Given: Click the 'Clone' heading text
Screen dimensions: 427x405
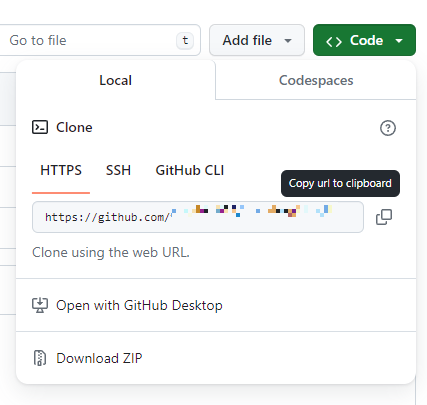Looking at the screenshot, I should click(x=74, y=127).
